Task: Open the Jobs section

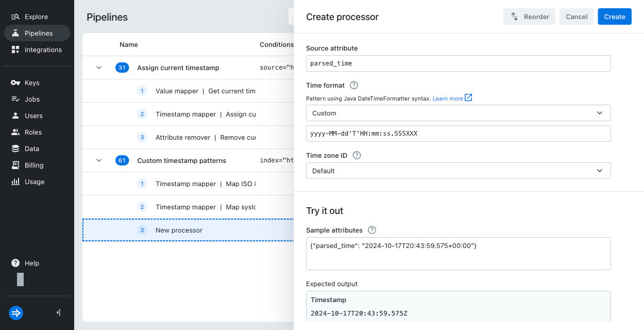Action: tap(31, 99)
